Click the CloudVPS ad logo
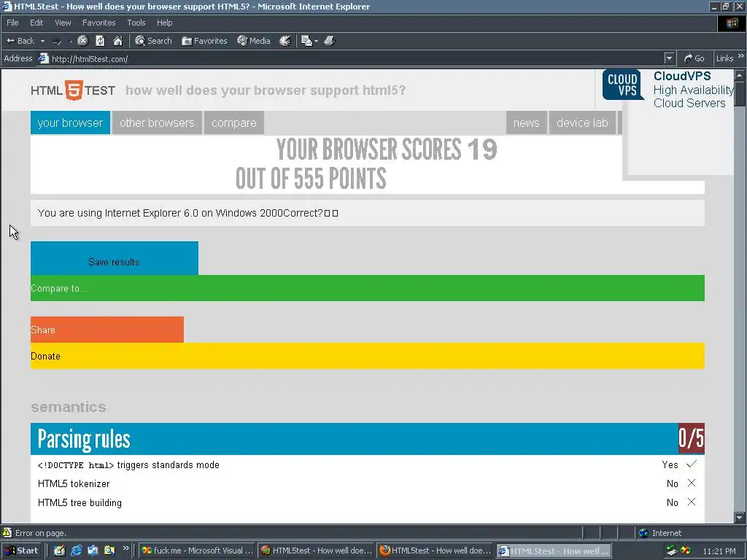Viewport: 747px width, 560px height. point(623,85)
